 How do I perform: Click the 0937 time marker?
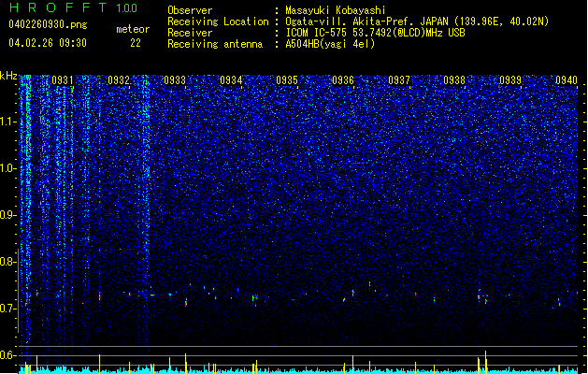tap(399, 80)
